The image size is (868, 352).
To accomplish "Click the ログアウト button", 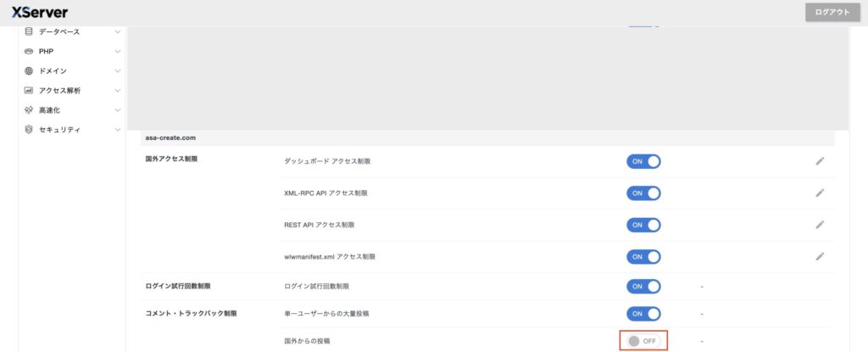I will (x=832, y=12).
